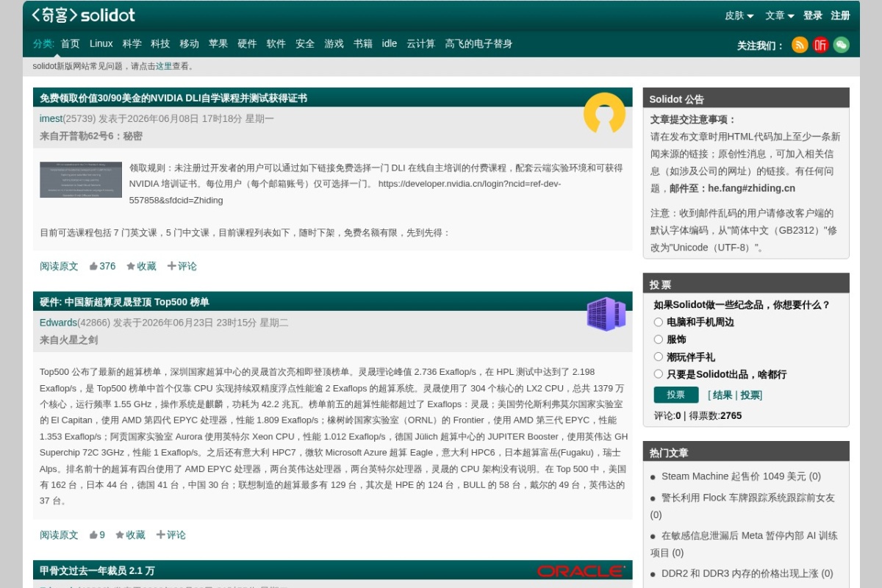Read the original of the Top500 article
Screen dimensions: 882x588
(x=59, y=535)
